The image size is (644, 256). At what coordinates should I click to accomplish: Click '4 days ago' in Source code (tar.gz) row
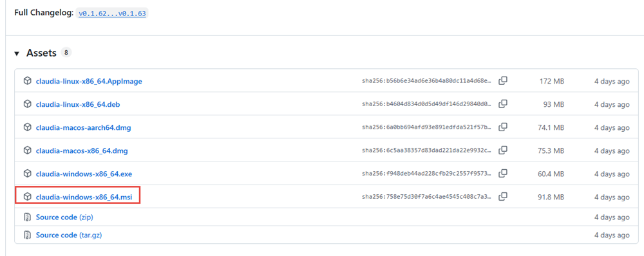pos(612,235)
